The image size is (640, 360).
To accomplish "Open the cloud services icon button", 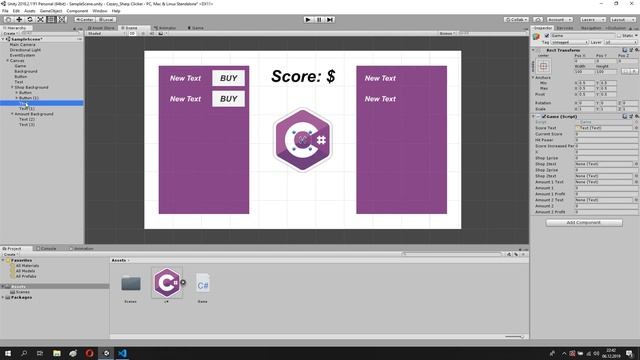I will coord(538,19).
